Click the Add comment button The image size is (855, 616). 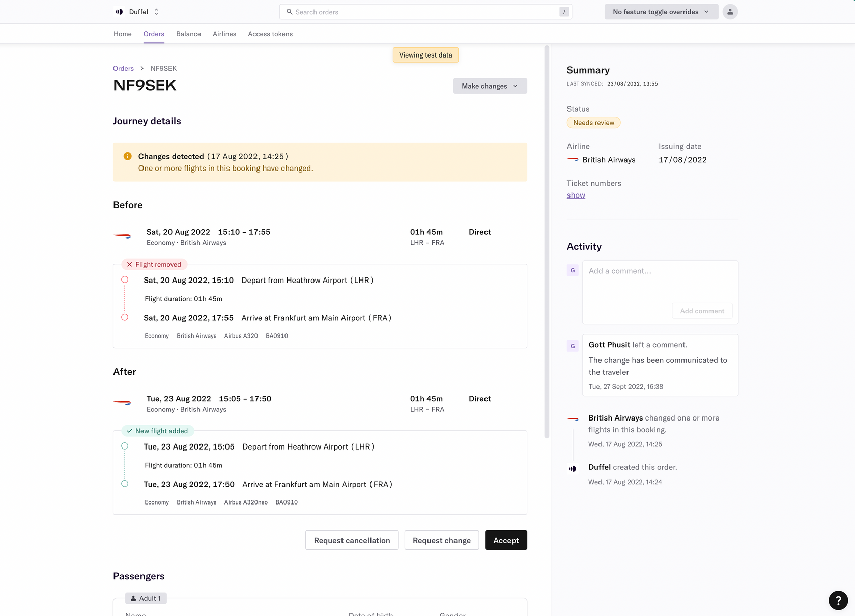[x=702, y=311]
